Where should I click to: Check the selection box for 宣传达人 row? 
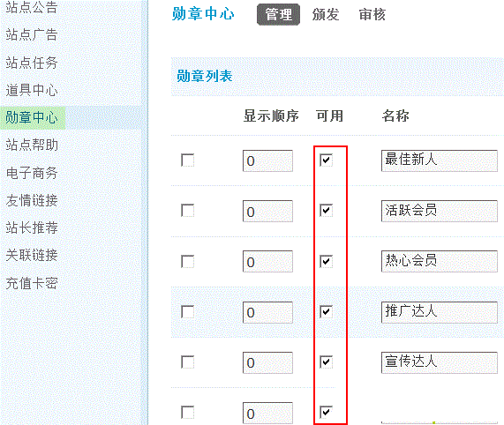point(187,362)
